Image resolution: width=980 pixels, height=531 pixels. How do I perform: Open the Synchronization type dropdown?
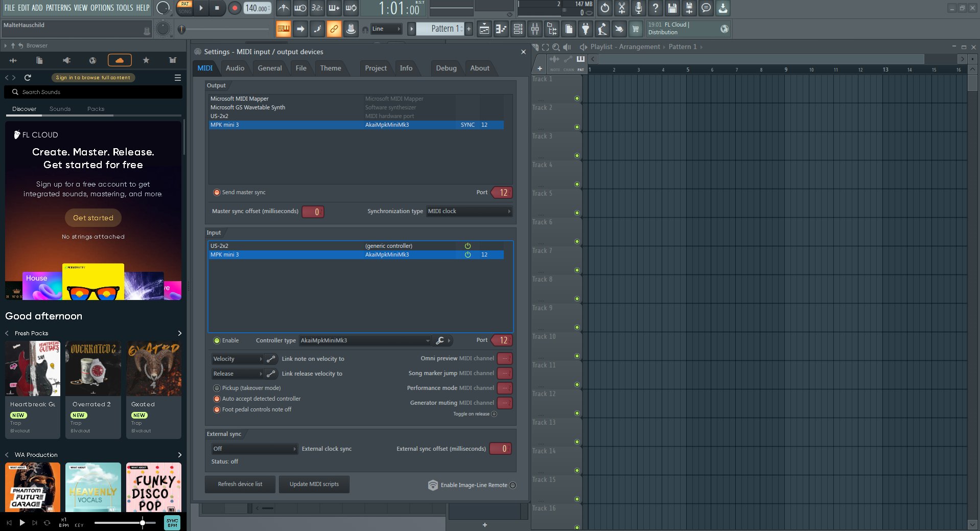click(469, 212)
